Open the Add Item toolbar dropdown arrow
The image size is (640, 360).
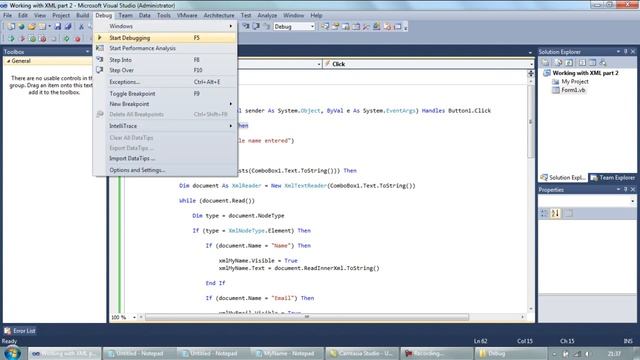pos(49,27)
